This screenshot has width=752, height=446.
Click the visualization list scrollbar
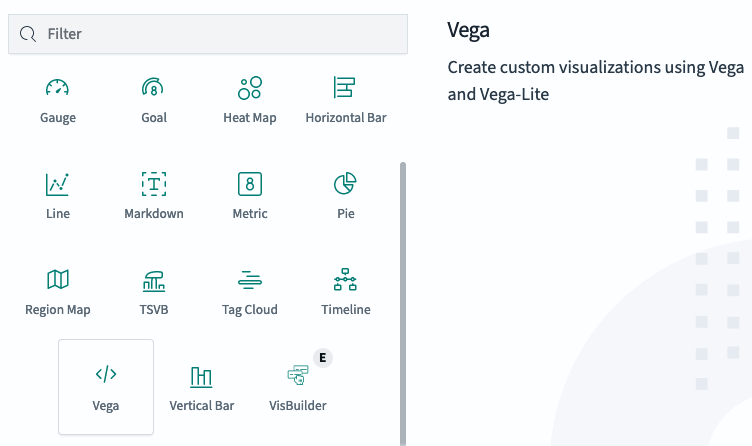[x=403, y=304]
